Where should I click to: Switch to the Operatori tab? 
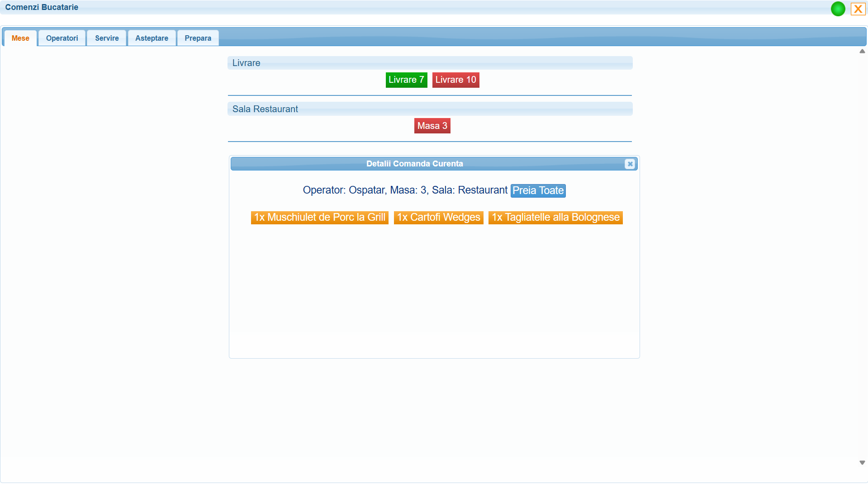pos(62,38)
